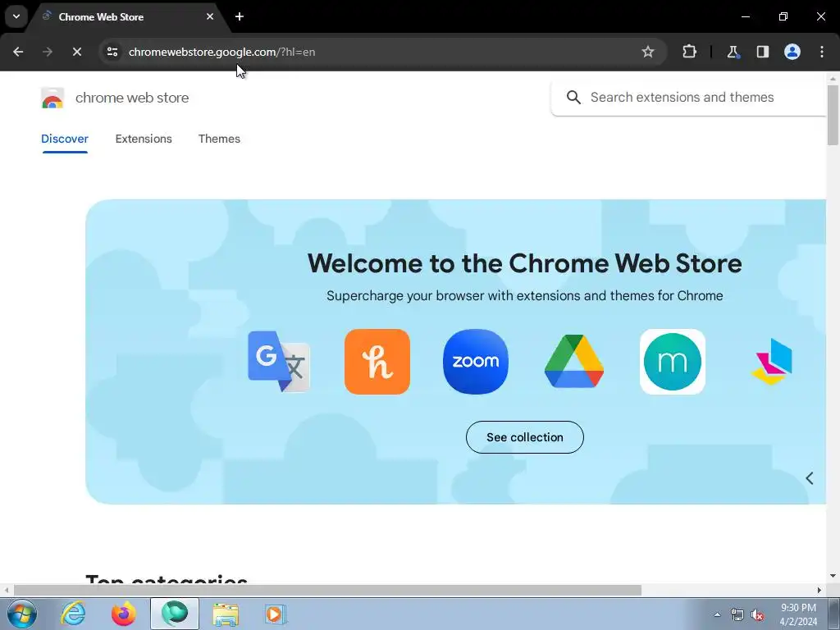Click the Google Translate extension icon
Screen dimensions: 840x630
[279, 362]
